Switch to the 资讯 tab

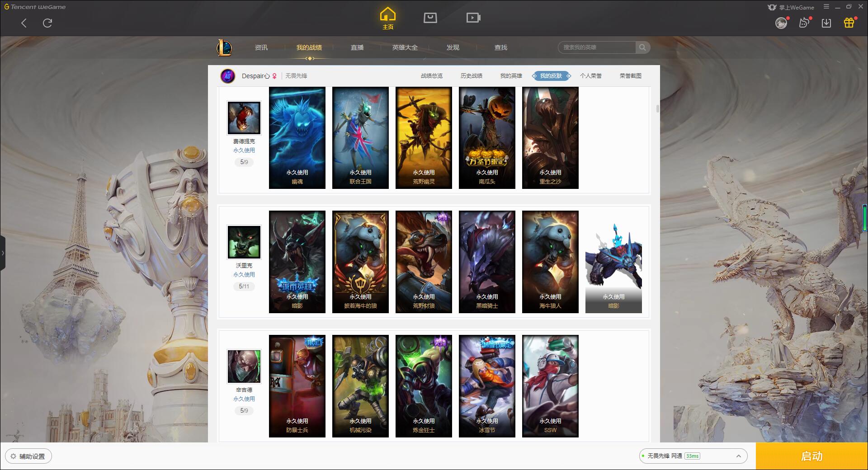tap(261, 47)
